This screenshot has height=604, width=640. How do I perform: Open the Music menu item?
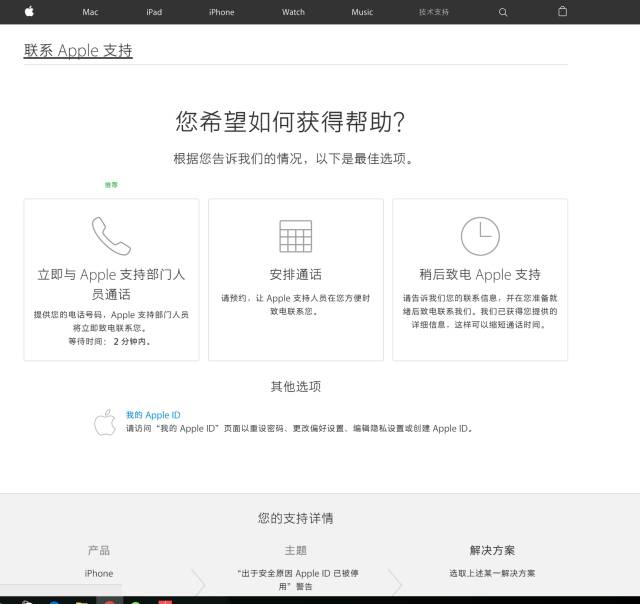[362, 12]
